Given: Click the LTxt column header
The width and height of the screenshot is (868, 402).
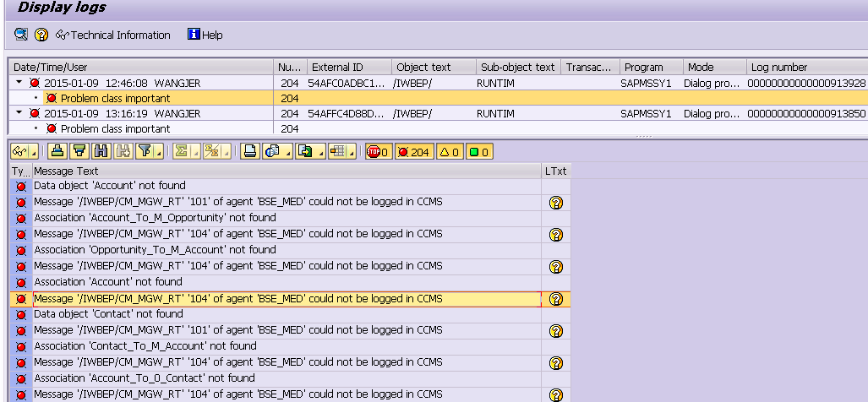Looking at the screenshot, I should pos(556,171).
